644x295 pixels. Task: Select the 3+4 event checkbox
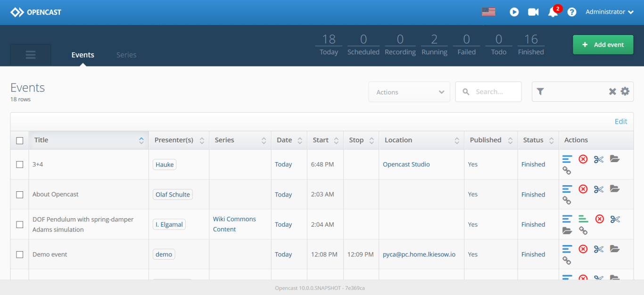[x=20, y=164]
